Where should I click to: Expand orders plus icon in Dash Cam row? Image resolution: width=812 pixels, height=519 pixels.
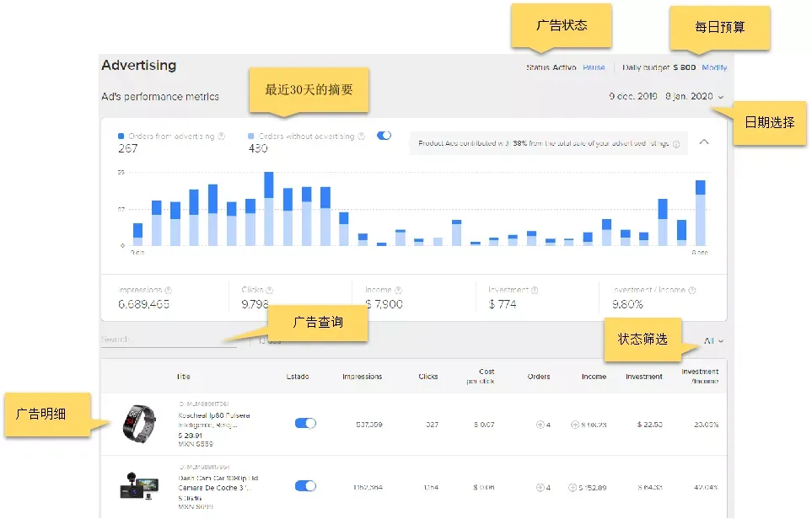click(x=540, y=488)
